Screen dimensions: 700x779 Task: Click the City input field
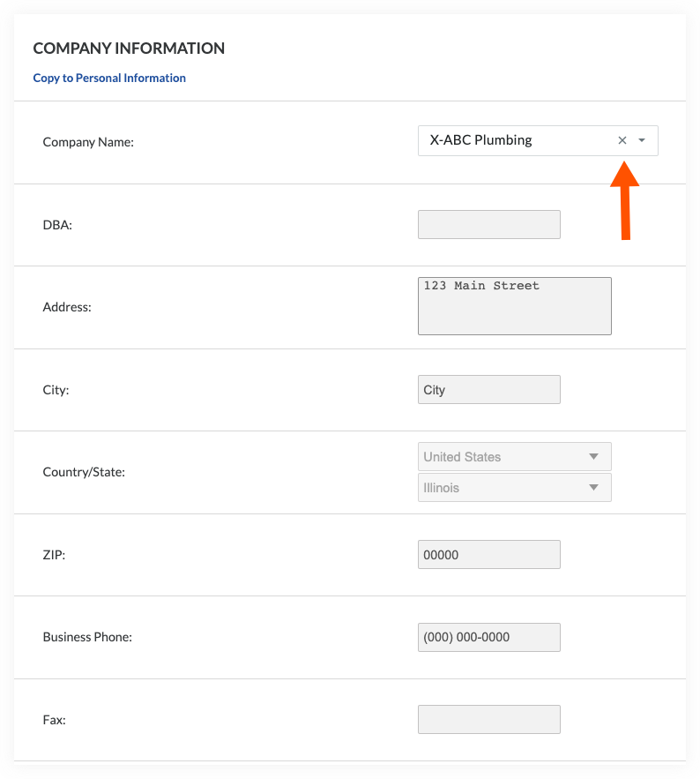[x=488, y=389]
